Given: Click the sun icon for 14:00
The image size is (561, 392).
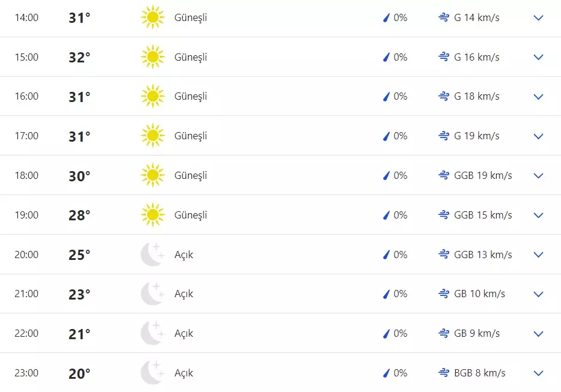Looking at the screenshot, I should (x=153, y=17).
